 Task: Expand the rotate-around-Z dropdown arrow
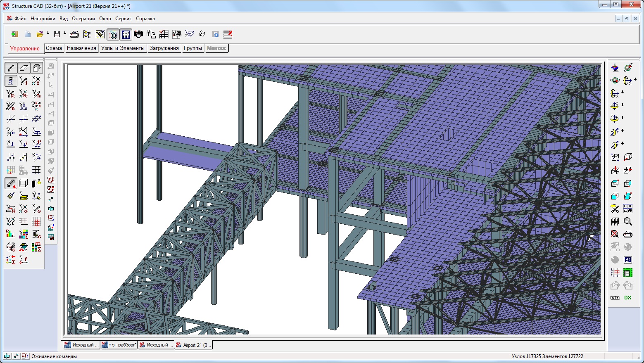[x=623, y=105]
